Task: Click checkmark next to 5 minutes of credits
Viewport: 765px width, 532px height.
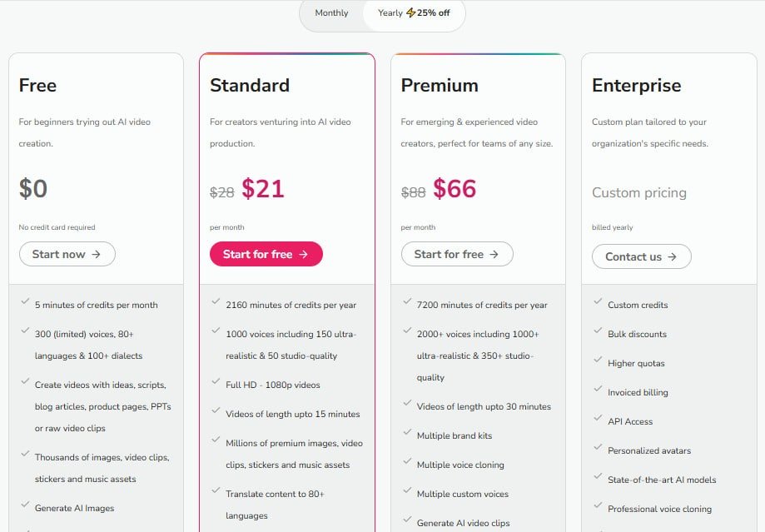Action: click(x=25, y=301)
